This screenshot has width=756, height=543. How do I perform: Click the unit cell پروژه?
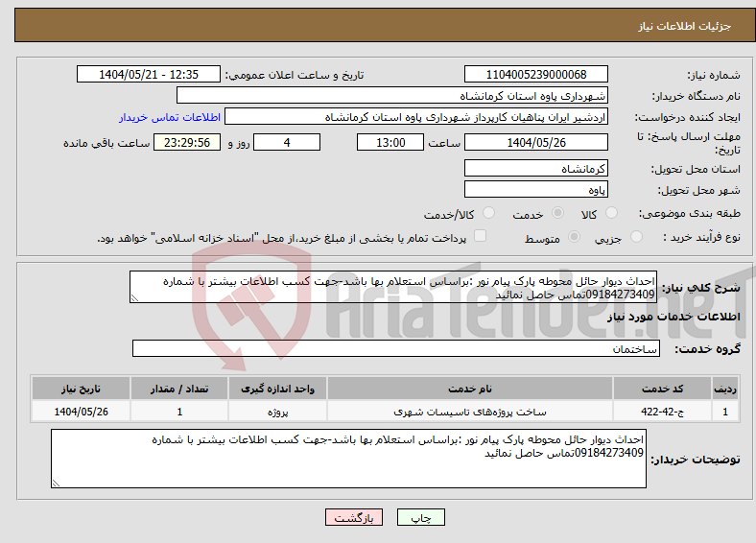coord(277,412)
